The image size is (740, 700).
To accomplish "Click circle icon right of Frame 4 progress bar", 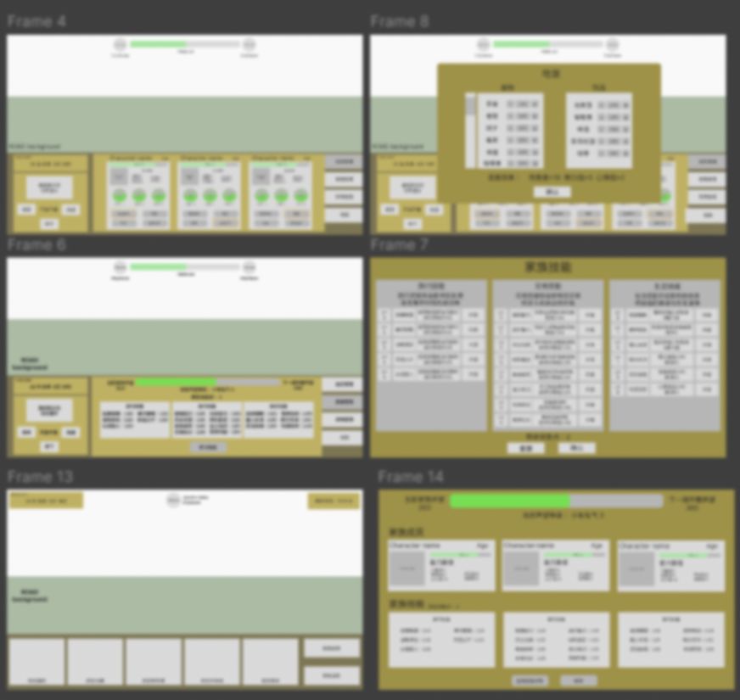I will pos(249,45).
